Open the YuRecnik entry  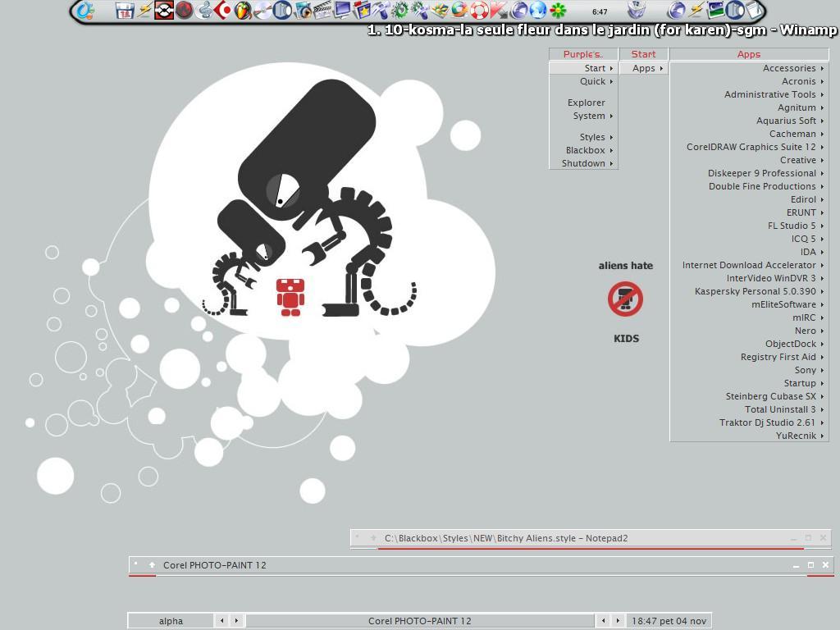click(749, 436)
